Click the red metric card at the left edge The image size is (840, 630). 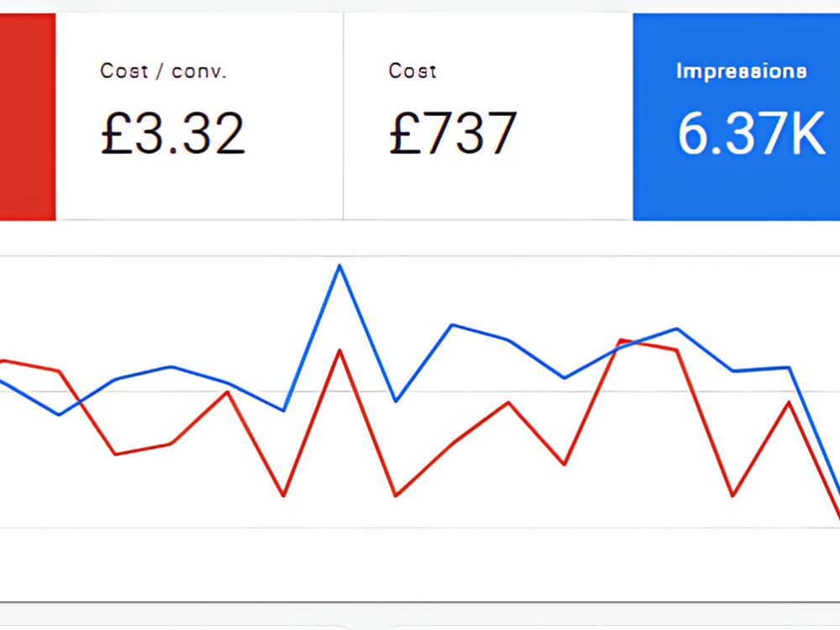tap(28, 116)
